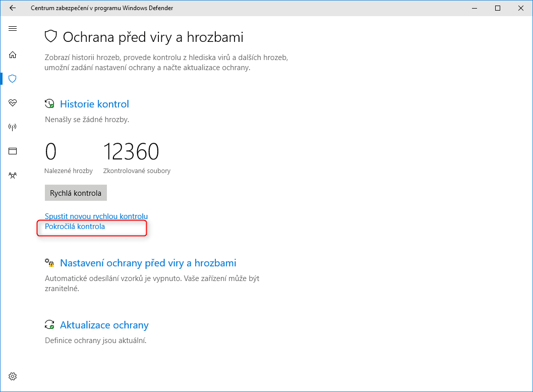Open Aktualizace ochrany link

[104, 325]
